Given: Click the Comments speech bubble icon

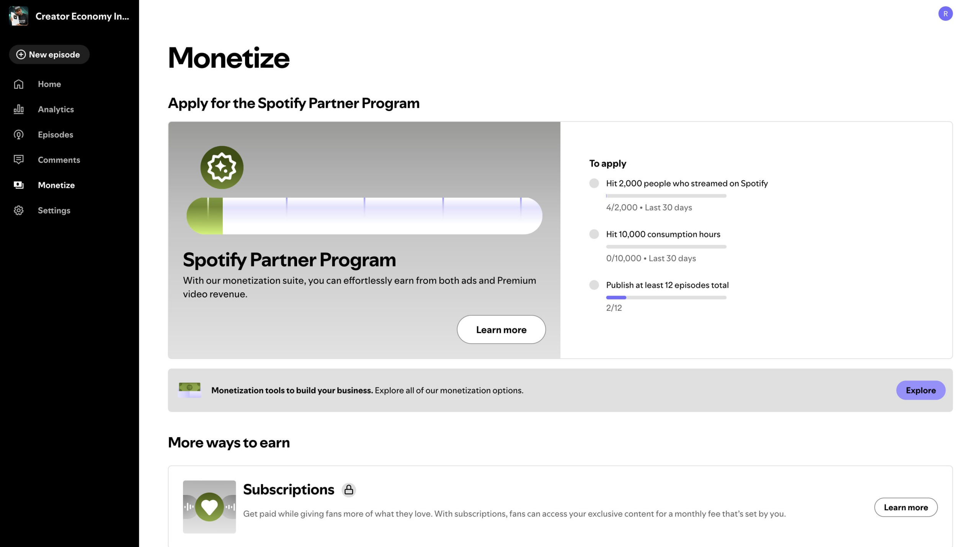Looking at the screenshot, I should pos(18,160).
